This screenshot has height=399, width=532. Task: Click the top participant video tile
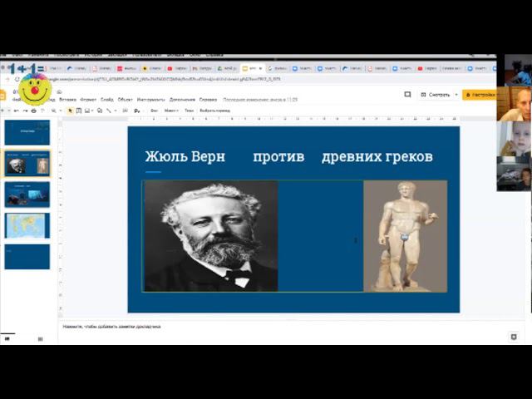click(518, 70)
